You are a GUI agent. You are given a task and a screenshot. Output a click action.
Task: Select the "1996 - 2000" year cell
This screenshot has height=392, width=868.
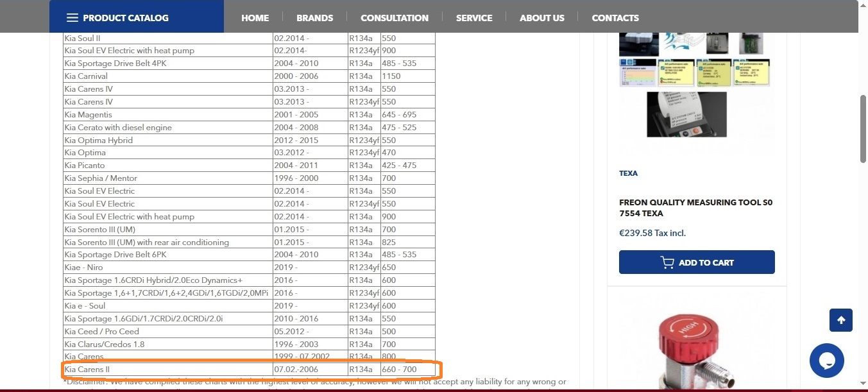(x=310, y=178)
